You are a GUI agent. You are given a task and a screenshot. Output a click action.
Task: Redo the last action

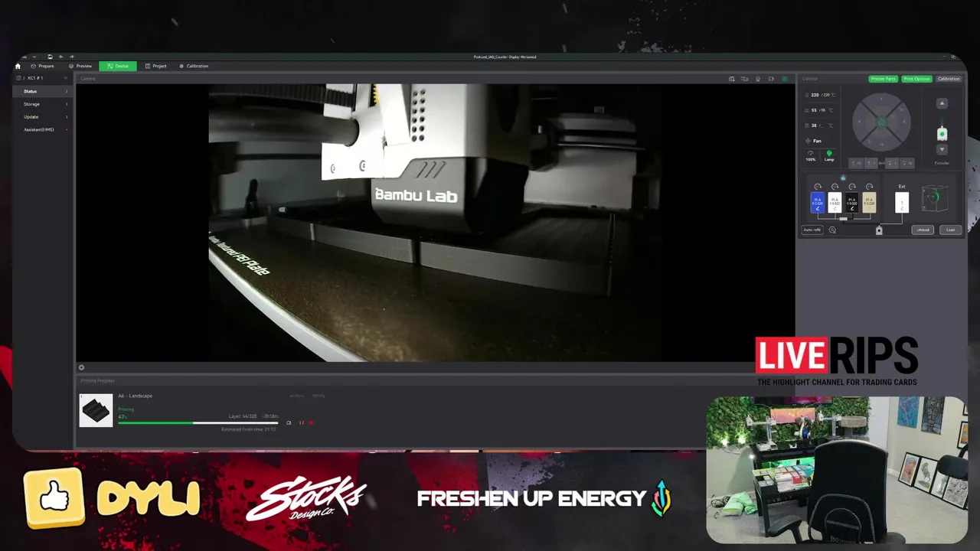click(72, 57)
